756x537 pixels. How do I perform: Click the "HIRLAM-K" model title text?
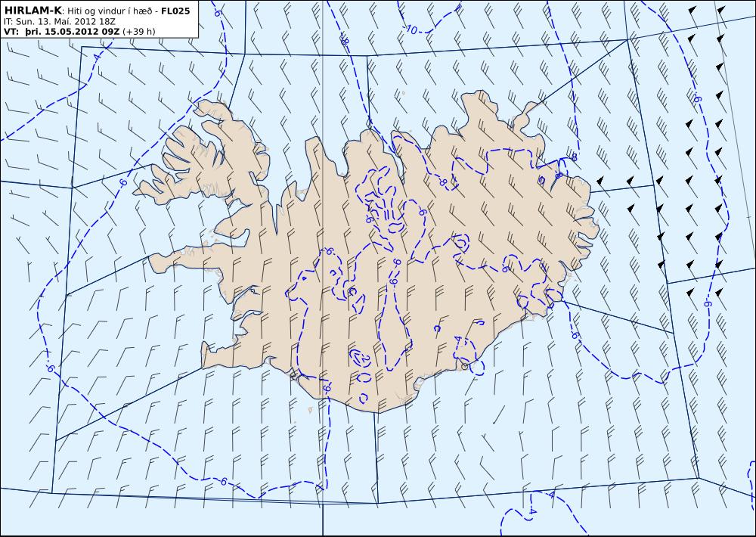point(33,11)
